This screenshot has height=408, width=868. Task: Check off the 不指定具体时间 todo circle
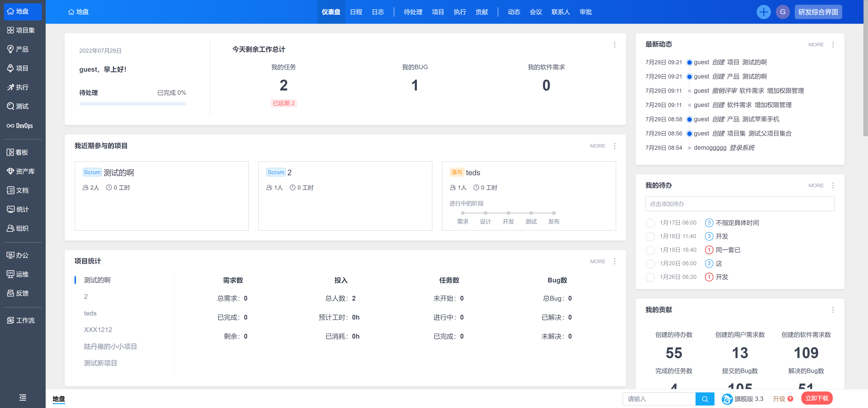[x=650, y=223]
